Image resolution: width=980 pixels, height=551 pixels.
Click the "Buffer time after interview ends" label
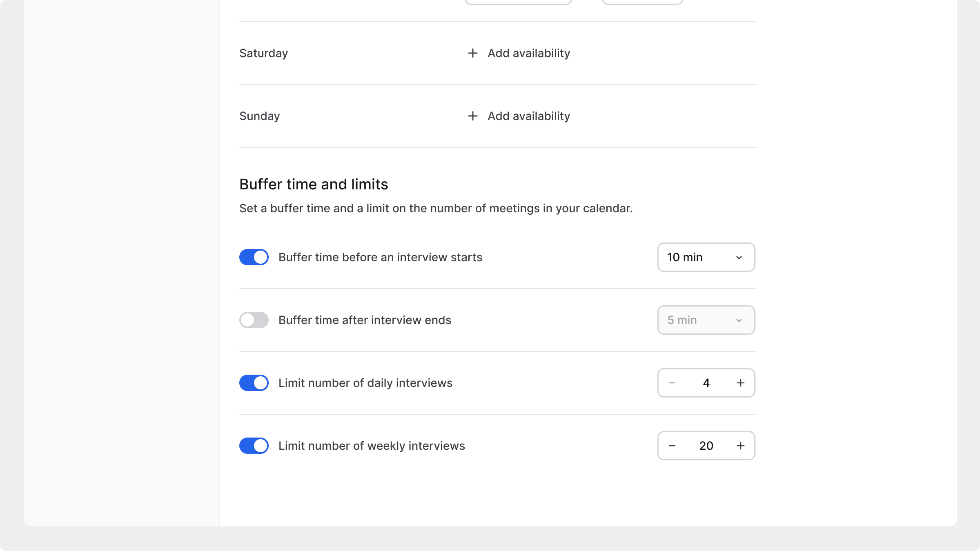[x=365, y=320]
